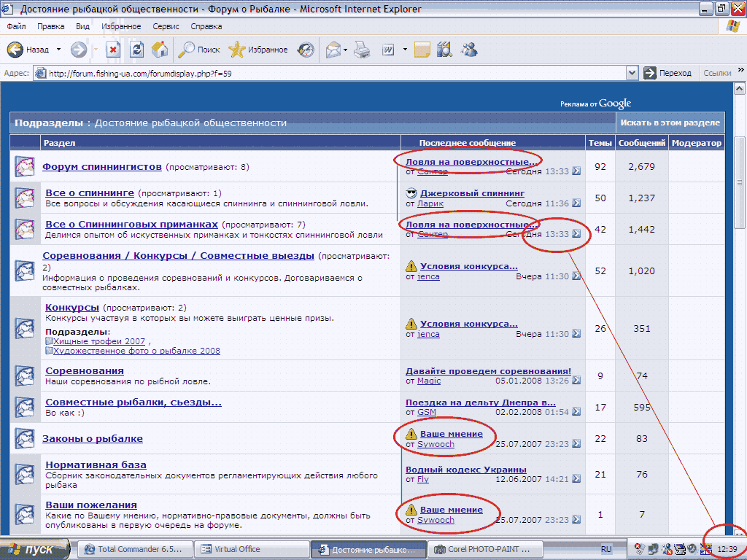The image size is (747, 560).
Task: Click the Избранное star toolbar button
Action: tap(258, 50)
